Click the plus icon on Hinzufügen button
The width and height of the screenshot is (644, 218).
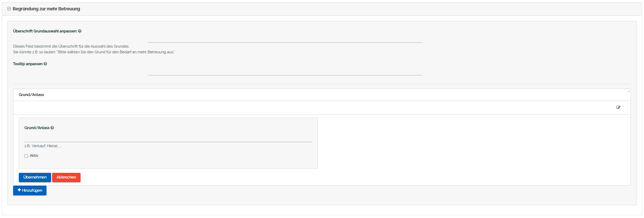(x=19, y=190)
